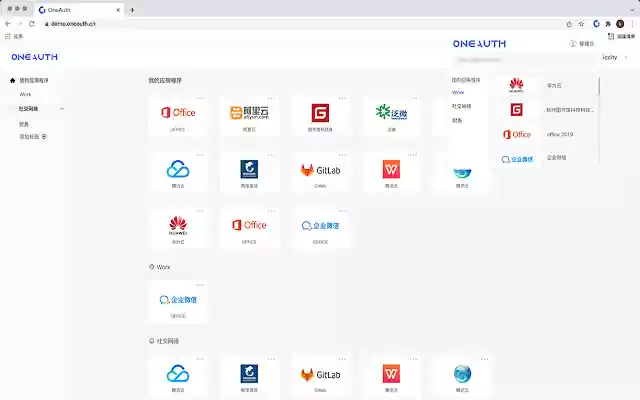The image size is (640, 400).
Task: Open the more menu on the first Office card
Action: (x=200, y=98)
